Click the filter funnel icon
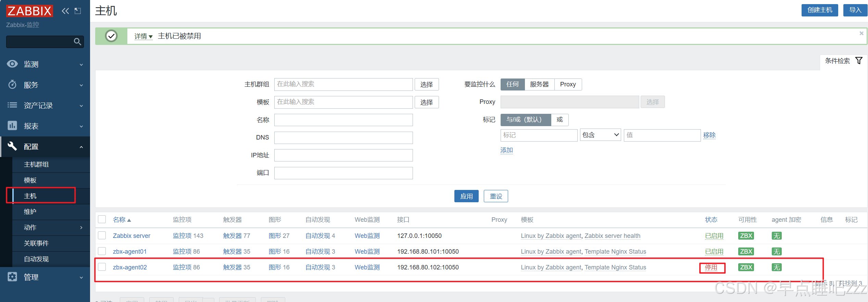The image size is (868, 302). (x=859, y=61)
